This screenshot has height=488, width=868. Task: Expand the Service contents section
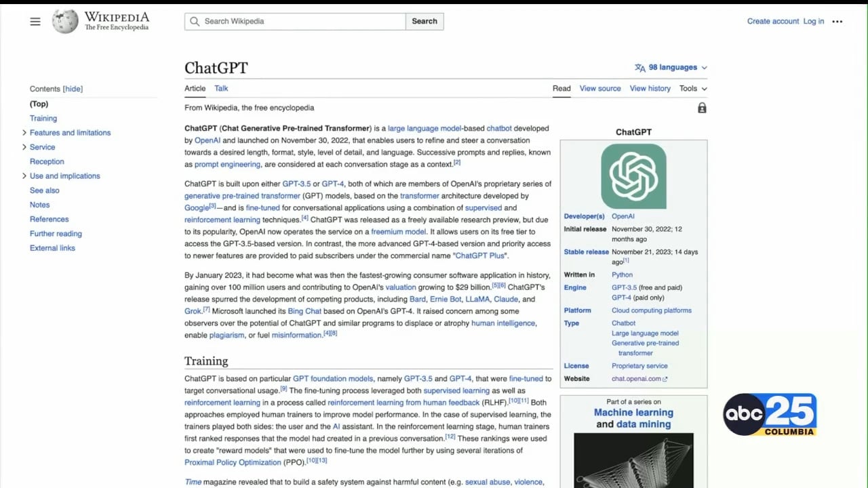24,147
